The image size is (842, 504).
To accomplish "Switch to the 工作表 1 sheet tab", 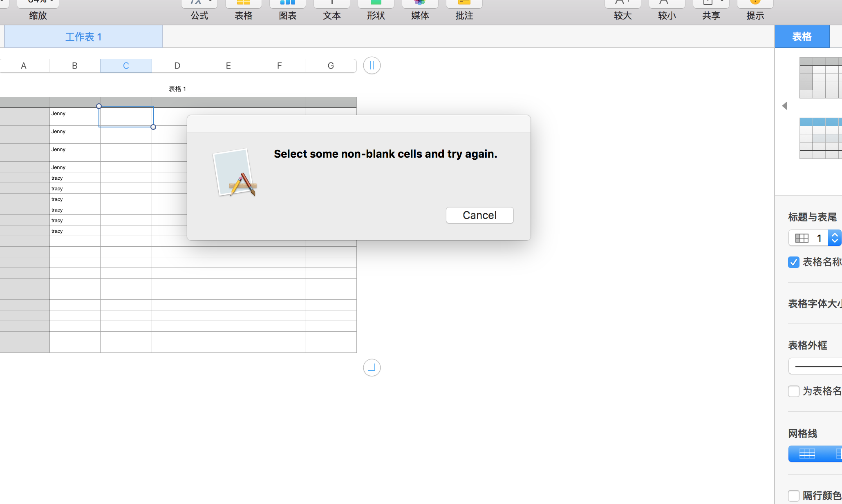I will point(83,37).
